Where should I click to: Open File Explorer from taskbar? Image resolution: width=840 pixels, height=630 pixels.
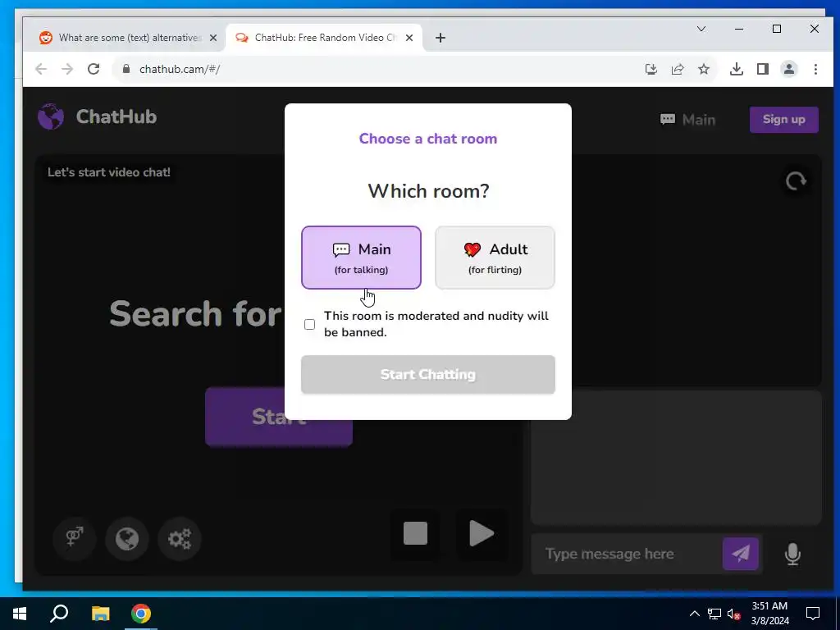pos(100,614)
